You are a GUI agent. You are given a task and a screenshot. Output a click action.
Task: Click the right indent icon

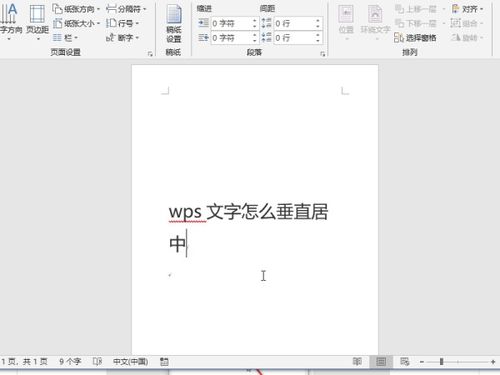pyautogui.click(x=203, y=38)
